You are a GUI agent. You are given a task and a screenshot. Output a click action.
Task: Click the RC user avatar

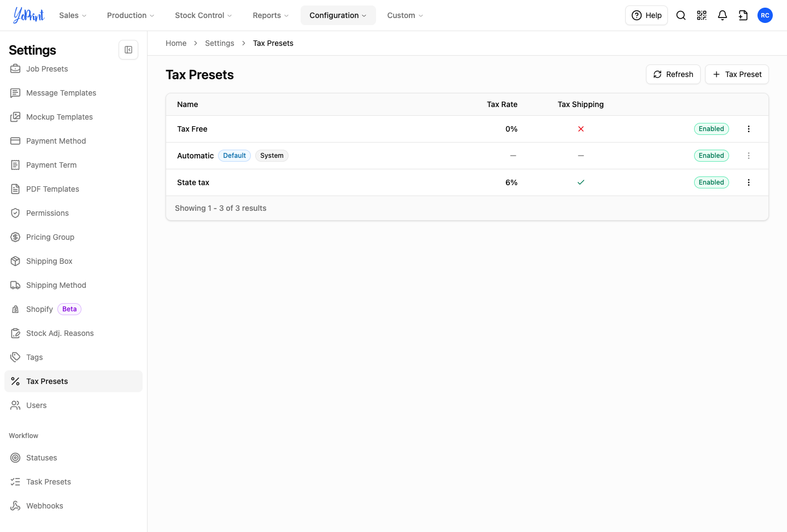point(765,15)
